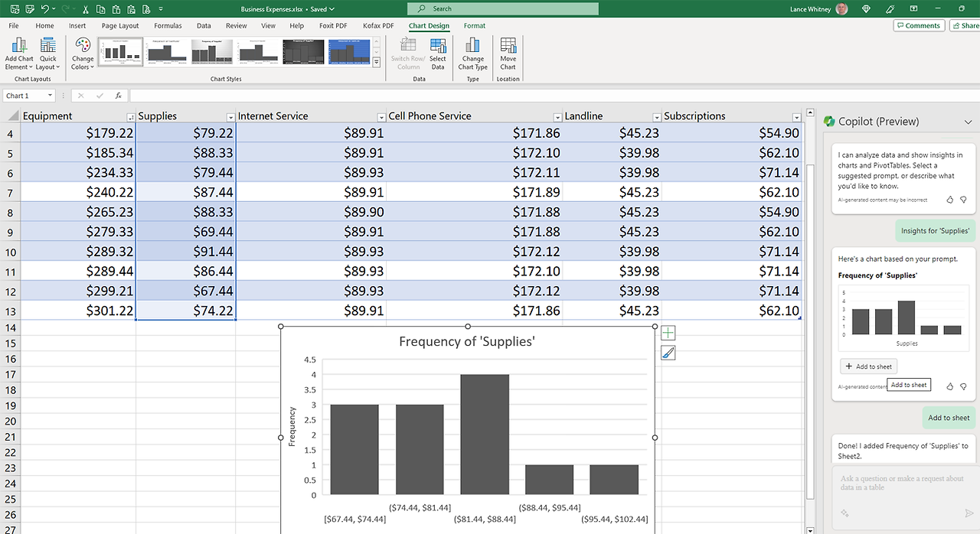Open Change Colors palette
Image resolution: width=980 pixels, height=534 pixels.
(x=83, y=54)
